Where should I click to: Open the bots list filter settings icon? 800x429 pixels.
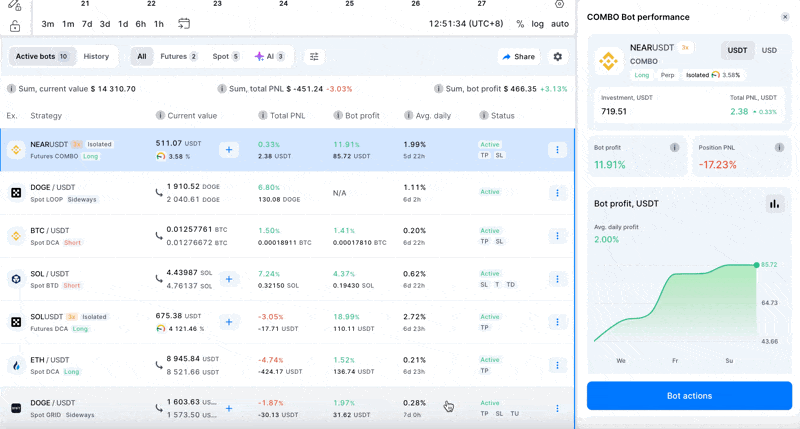pyautogui.click(x=314, y=57)
